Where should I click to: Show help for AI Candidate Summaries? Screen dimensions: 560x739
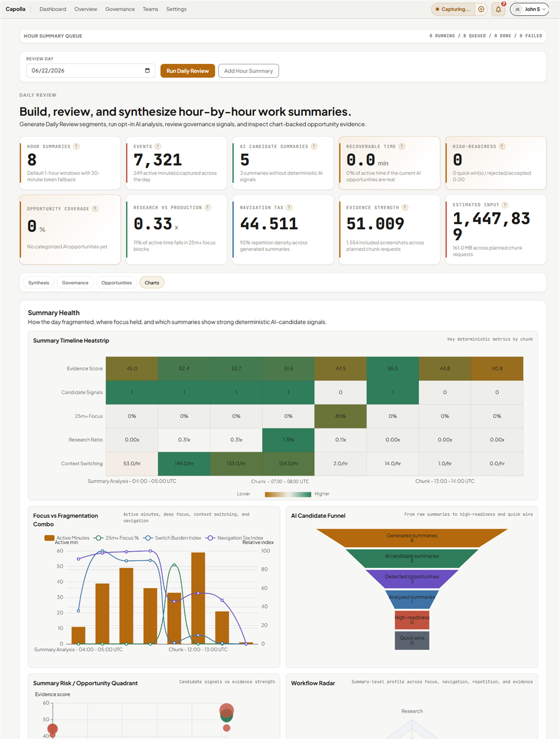coord(314,146)
